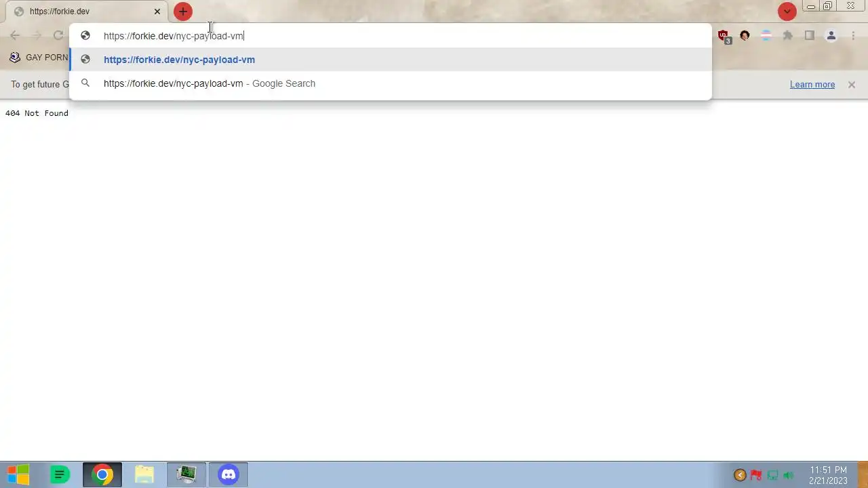Open the face avatar extension icon

point(745,36)
